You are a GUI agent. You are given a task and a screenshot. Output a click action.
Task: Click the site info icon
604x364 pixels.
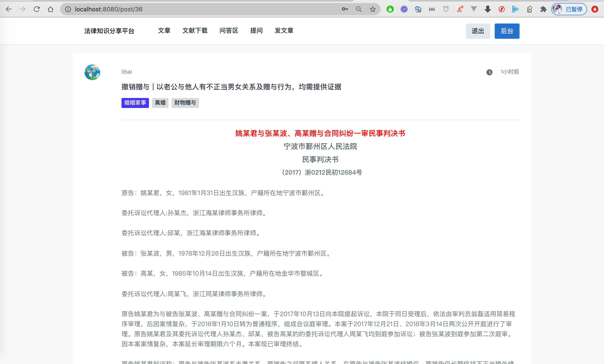tap(68, 9)
